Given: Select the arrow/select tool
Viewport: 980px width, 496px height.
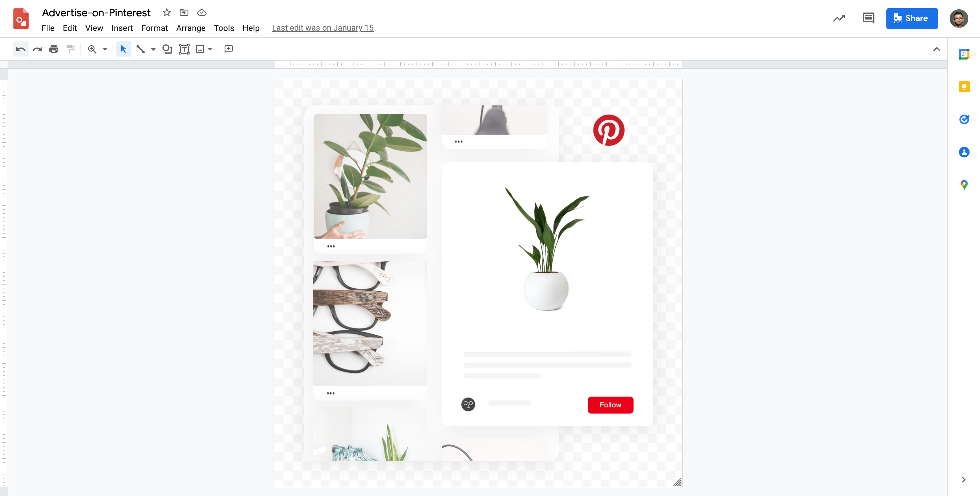Looking at the screenshot, I should [x=123, y=49].
